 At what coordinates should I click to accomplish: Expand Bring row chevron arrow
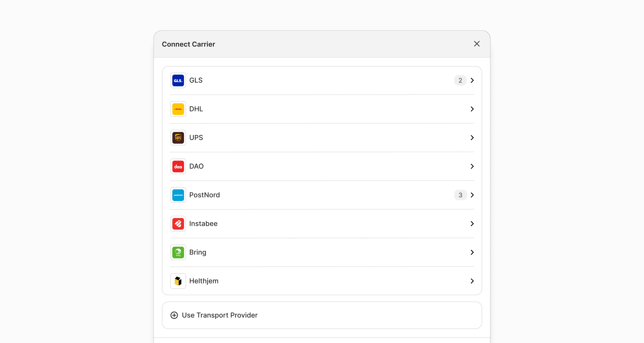coord(472,253)
